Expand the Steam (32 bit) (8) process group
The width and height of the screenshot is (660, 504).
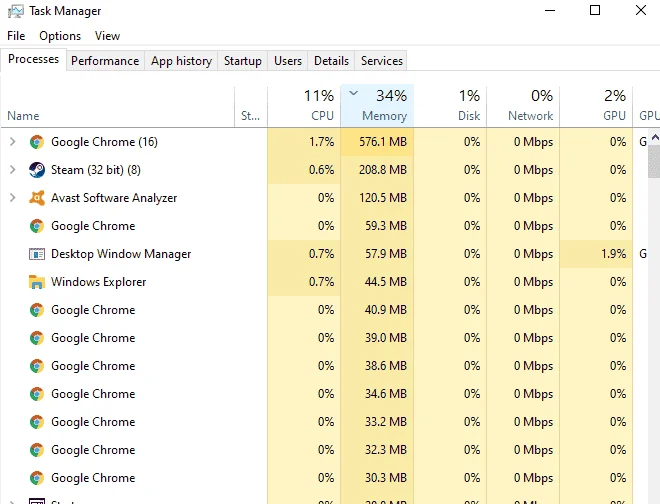13,170
